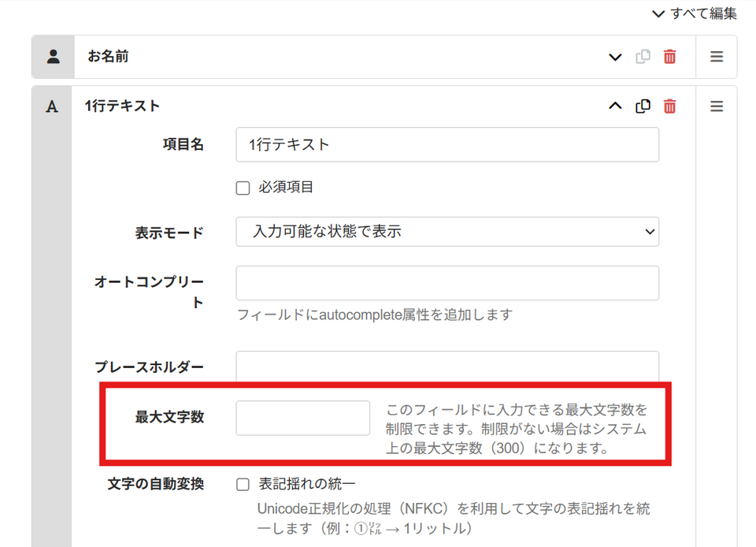Click the drag handle on お名前 row
Screen dimensions: 756x547
717,57
